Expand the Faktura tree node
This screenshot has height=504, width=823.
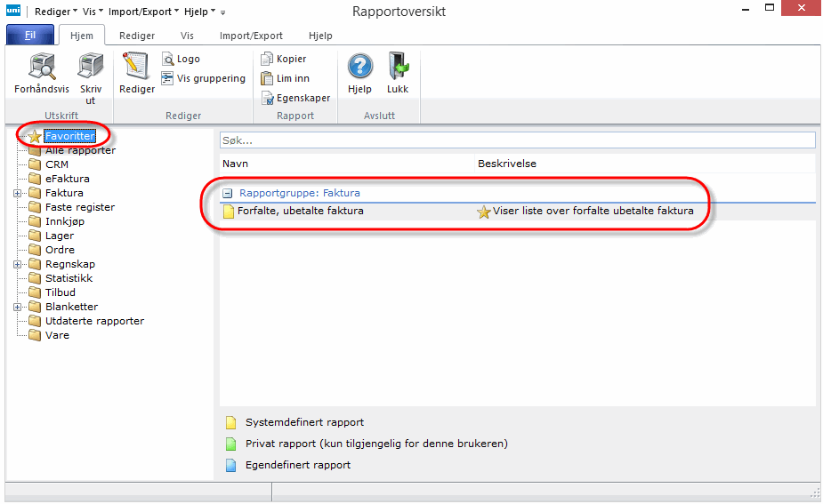[x=18, y=193]
